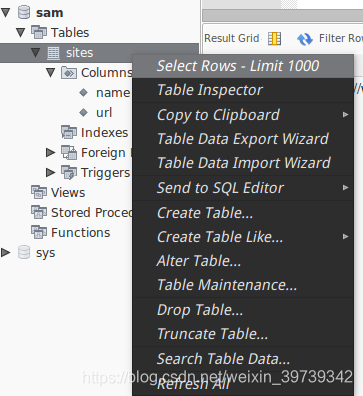Image resolution: width=363 pixels, height=396 pixels.
Task: Launch Table Data Import Wizard
Action: pos(243,163)
